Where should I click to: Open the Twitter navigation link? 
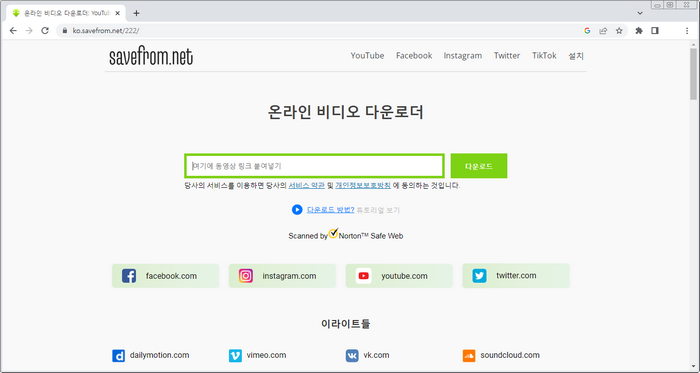[x=507, y=56]
